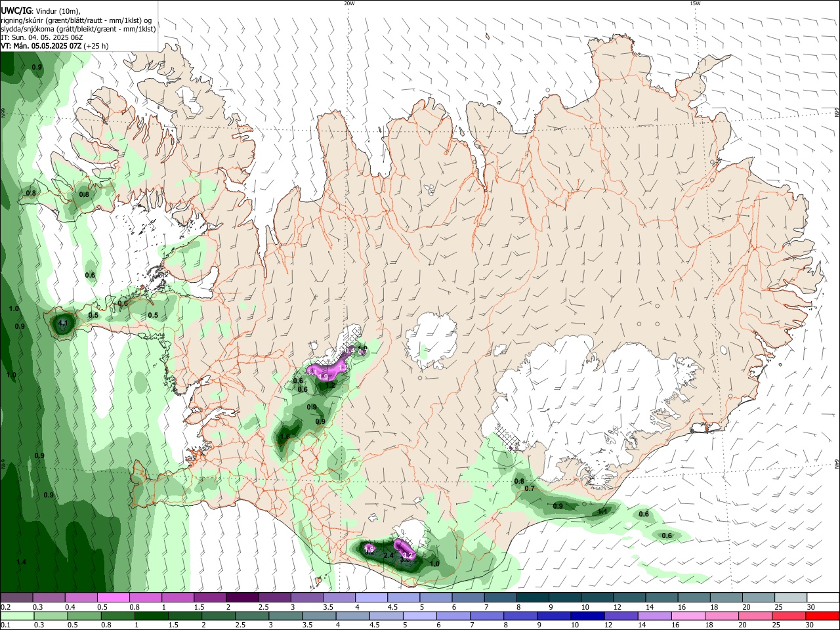This screenshot has width=840, height=630.
Task: Pick the darkest green lower swatch between 1 and 1.5
Action: 151,616
